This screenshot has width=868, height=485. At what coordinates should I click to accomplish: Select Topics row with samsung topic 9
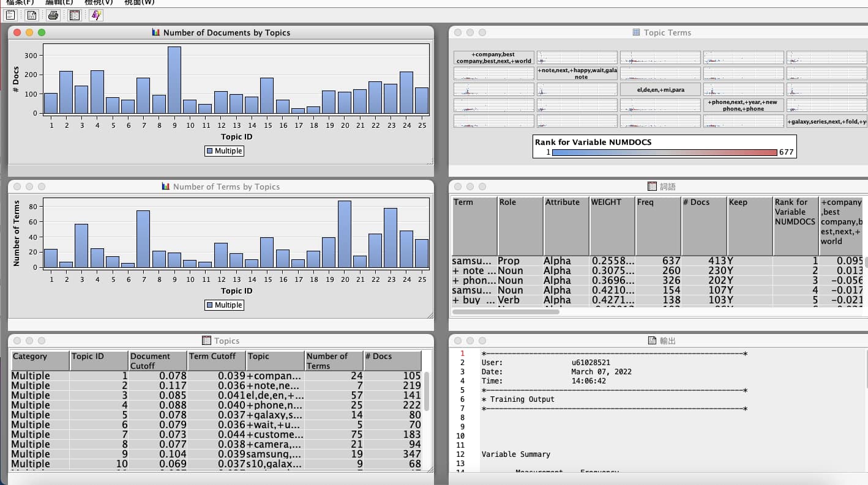tap(217, 454)
